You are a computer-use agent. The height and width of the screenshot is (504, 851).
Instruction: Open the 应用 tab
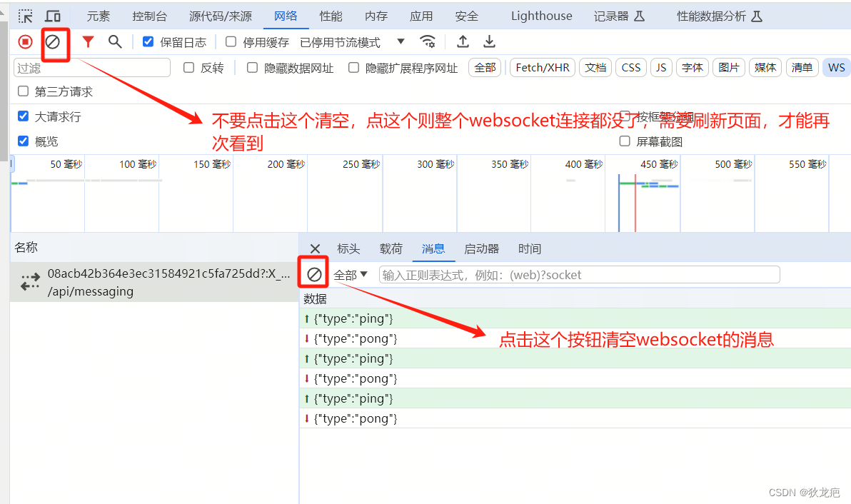(x=421, y=16)
